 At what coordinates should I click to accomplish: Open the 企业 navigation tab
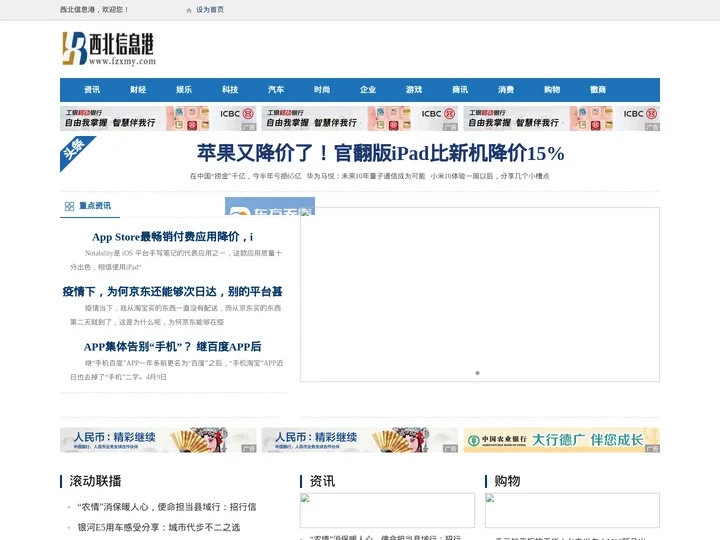[x=368, y=90]
